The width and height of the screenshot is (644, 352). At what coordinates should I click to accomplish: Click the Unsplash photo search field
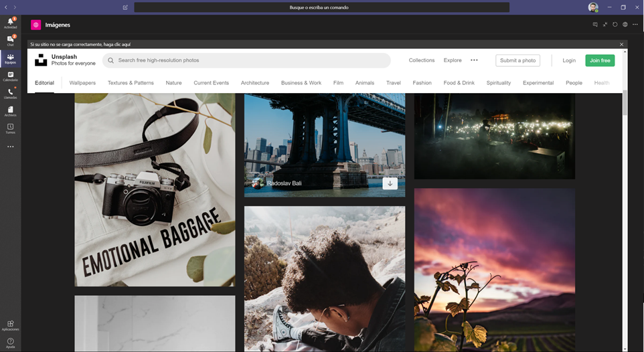pos(248,60)
